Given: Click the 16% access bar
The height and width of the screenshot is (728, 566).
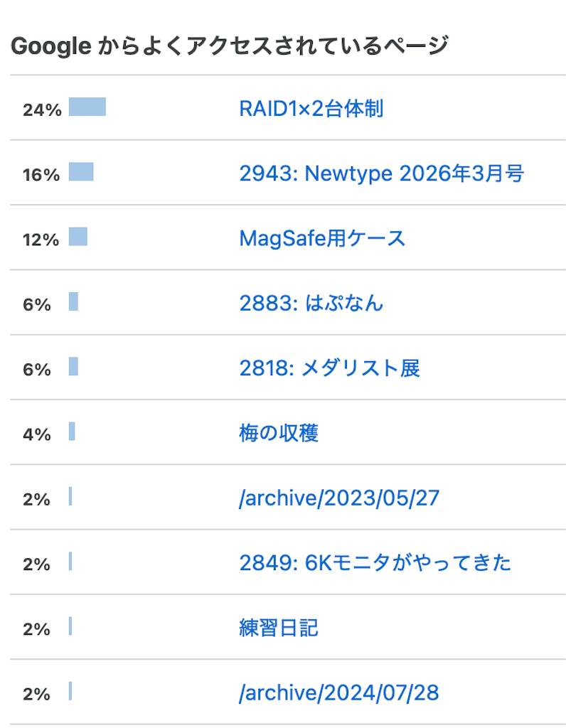Looking at the screenshot, I should pos(81,172).
